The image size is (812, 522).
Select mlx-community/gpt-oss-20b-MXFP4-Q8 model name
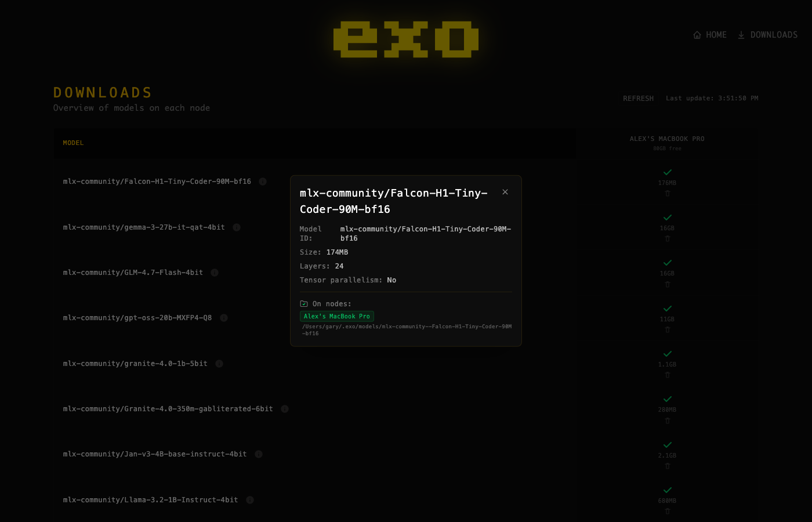coord(137,318)
